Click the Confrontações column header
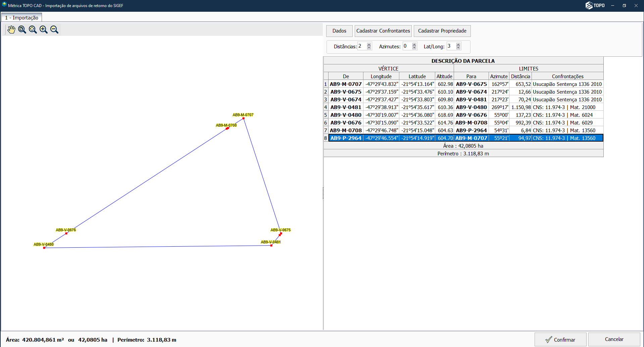The height and width of the screenshot is (347, 644). [567, 77]
